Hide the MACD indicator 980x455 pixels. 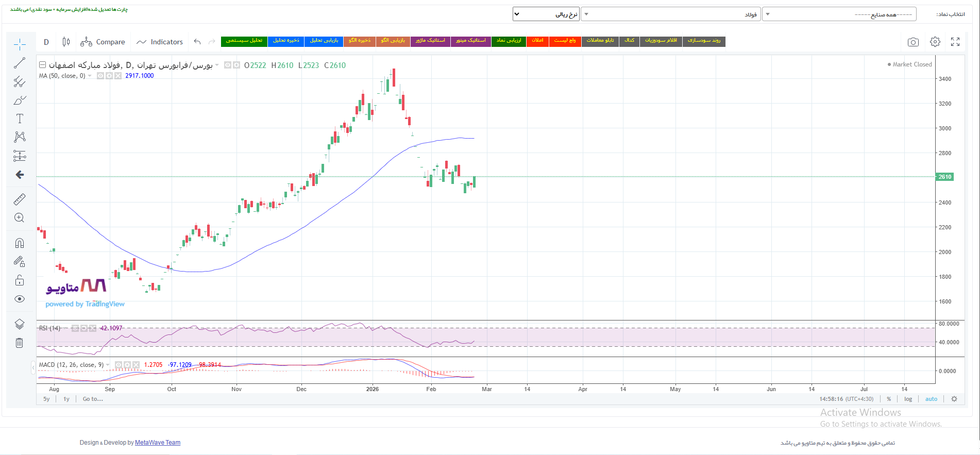tap(119, 365)
